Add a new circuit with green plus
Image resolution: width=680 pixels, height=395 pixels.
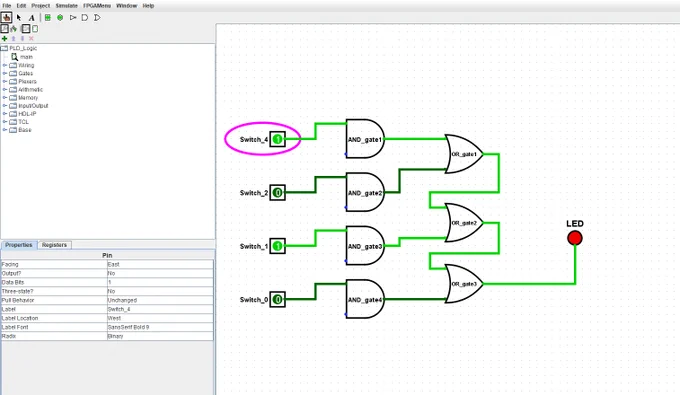tap(5, 39)
